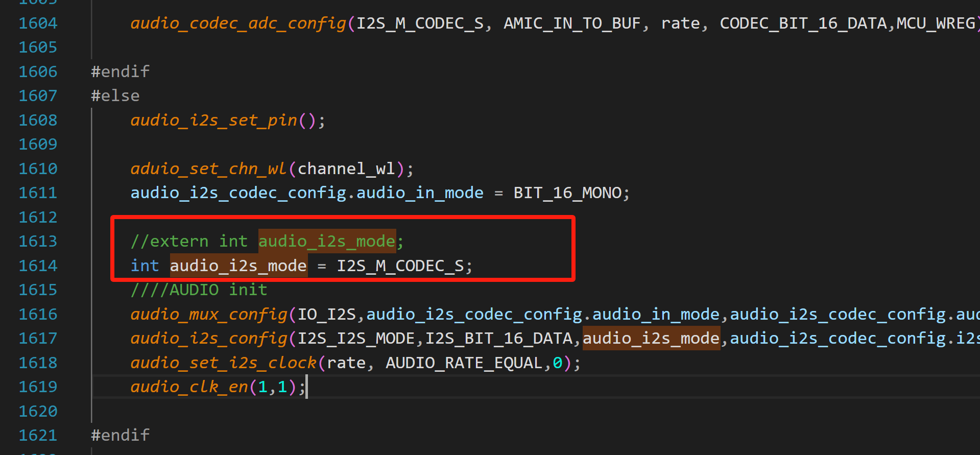Click aduio_set_chn_wl function call
The height and width of the screenshot is (455, 980).
click(x=209, y=169)
